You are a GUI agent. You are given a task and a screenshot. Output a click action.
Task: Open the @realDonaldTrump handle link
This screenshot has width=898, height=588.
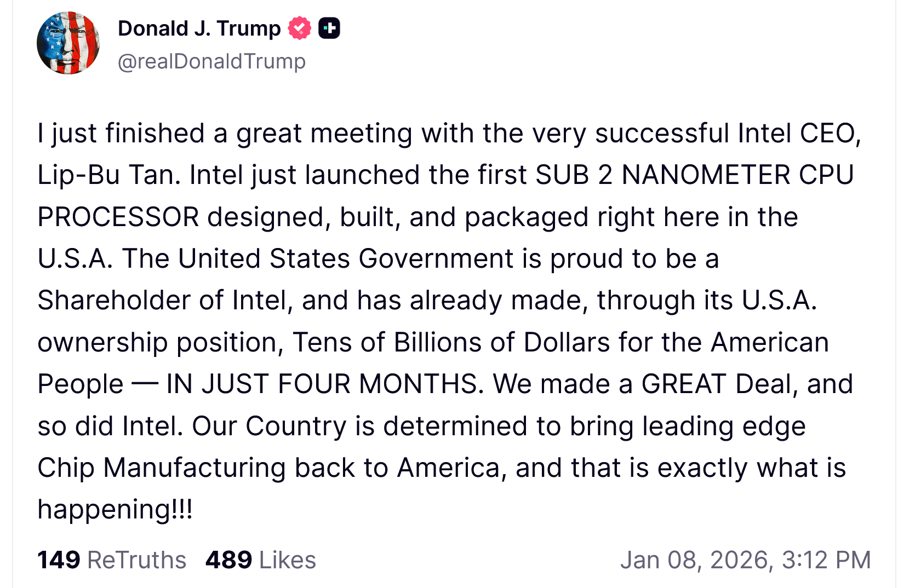pos(211,61)
